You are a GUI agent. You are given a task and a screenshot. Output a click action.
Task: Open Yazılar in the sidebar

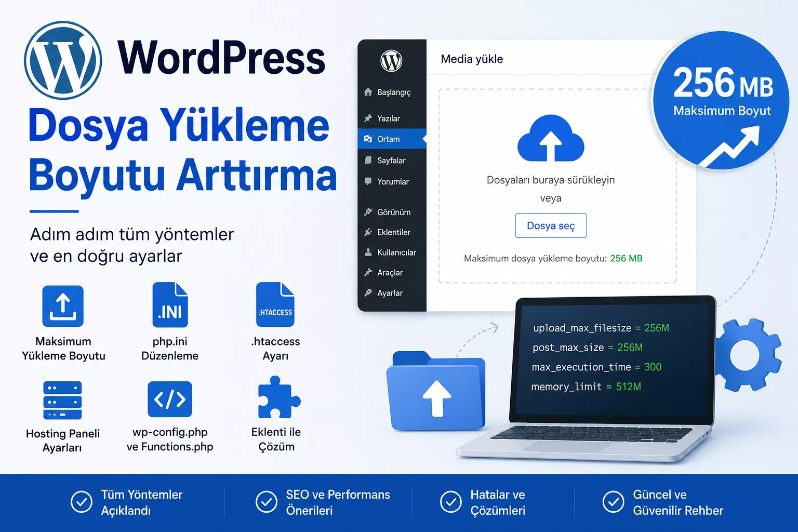[392, 118]
